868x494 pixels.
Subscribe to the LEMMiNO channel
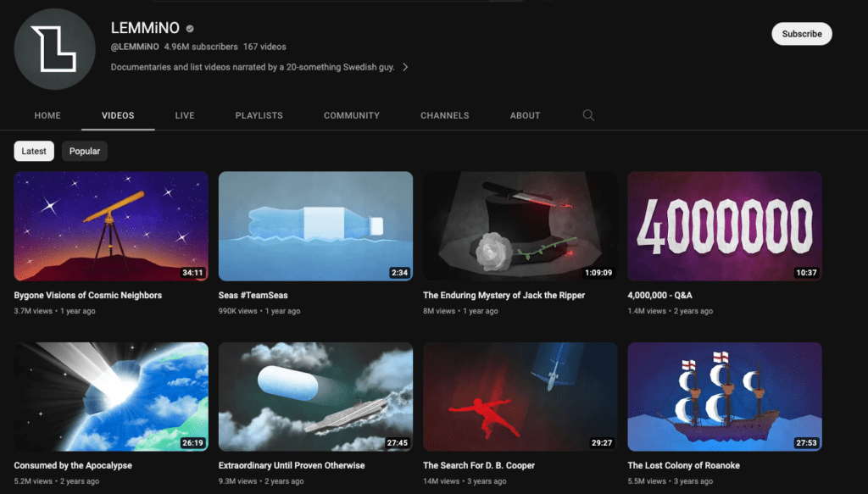(802, 34)
